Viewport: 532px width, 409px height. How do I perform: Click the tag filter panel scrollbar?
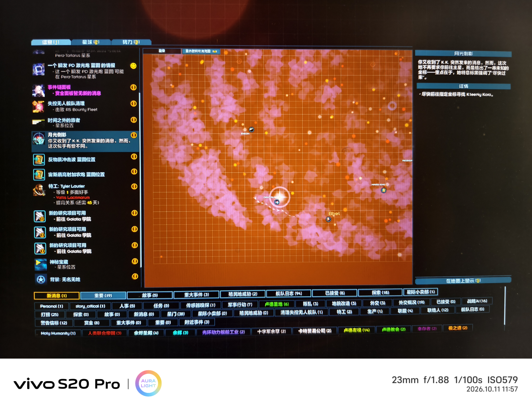(505, 306)
